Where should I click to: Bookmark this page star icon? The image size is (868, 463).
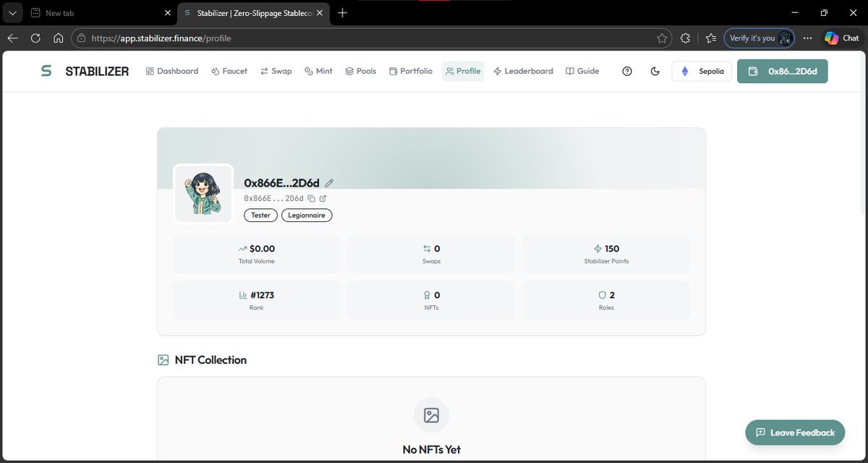[x=661, y=38]
